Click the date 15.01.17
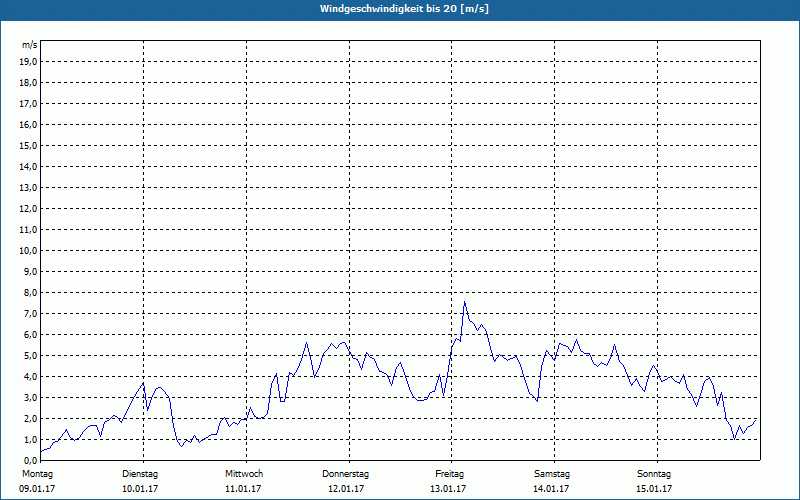Screen dimensions: 800x500 pyautogui.click(x=654, y=489)
